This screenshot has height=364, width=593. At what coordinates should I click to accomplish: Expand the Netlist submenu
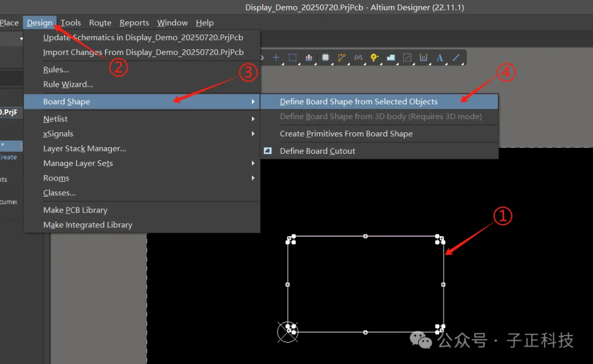pos(142,119)
